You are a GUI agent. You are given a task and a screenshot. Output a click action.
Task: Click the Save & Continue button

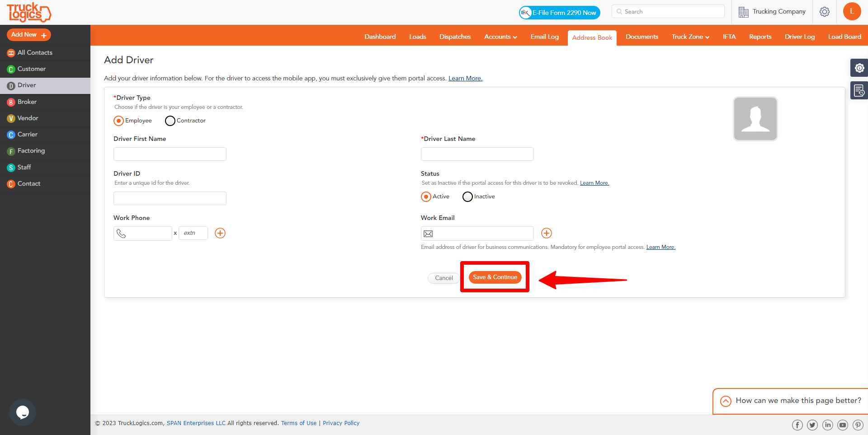point(495,277)
